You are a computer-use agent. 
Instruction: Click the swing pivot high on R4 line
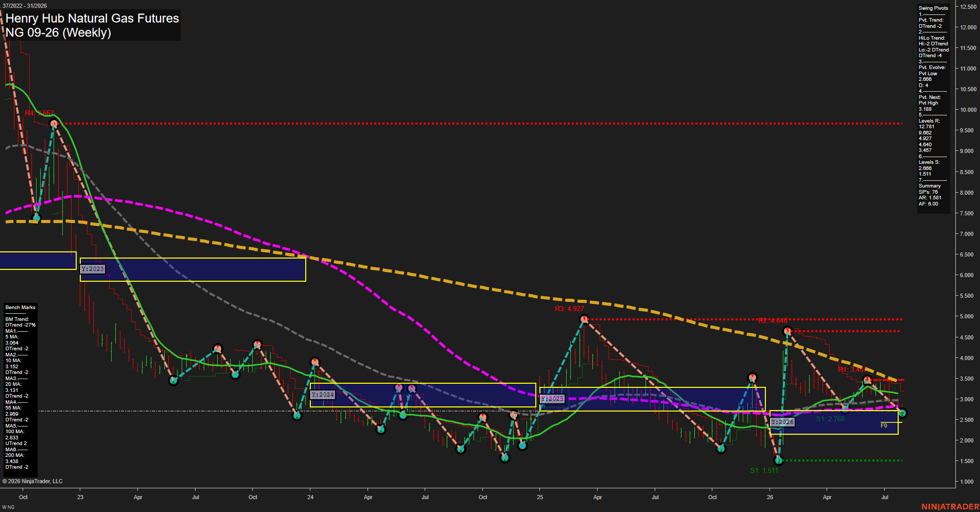54,124
